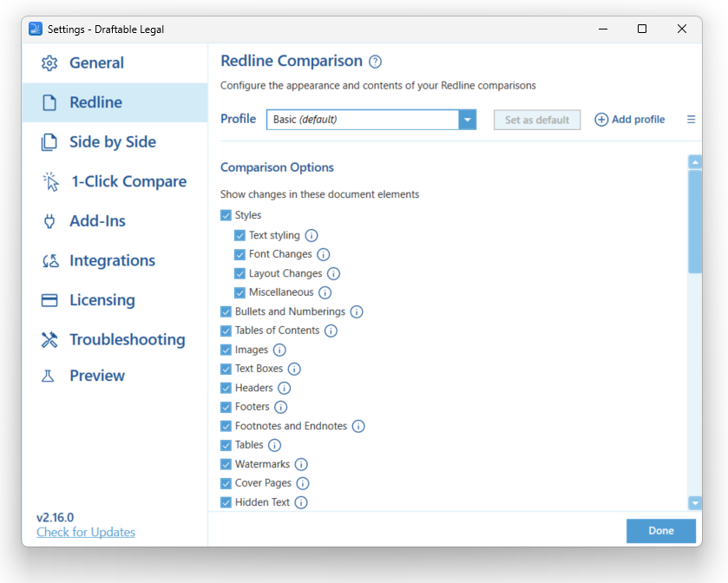Click the Add-Ins plug icon
The image size is (728, 583).
click(x=49, y=221)
